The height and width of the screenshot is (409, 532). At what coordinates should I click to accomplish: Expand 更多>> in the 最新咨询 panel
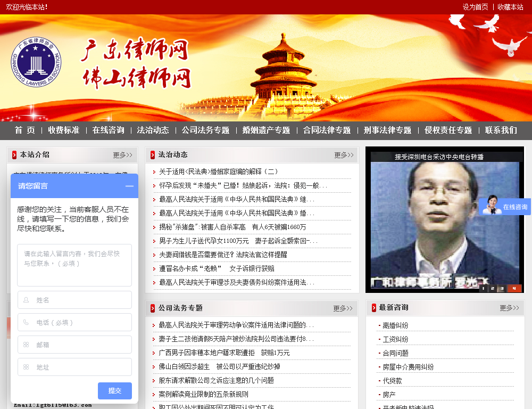pos(509,308)
